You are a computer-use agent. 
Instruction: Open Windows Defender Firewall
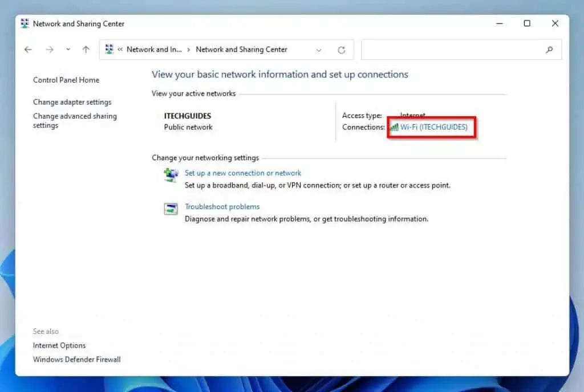point(76,360)
